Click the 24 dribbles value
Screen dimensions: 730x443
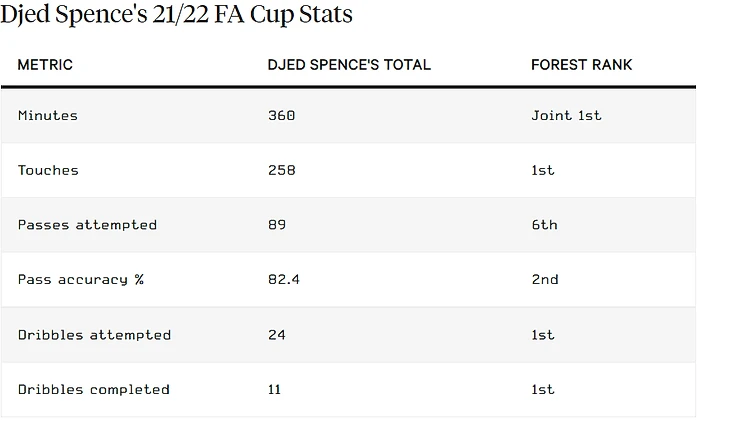point(277,335)
